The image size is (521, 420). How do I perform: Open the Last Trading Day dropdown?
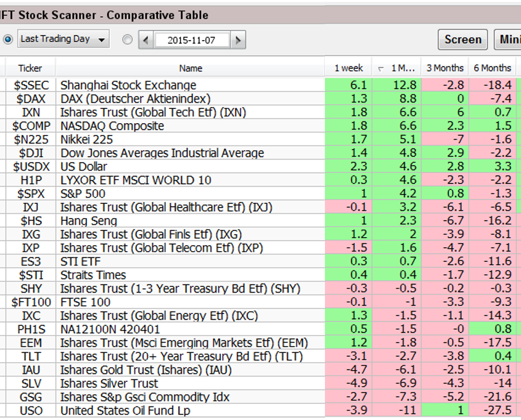point(64,39)
